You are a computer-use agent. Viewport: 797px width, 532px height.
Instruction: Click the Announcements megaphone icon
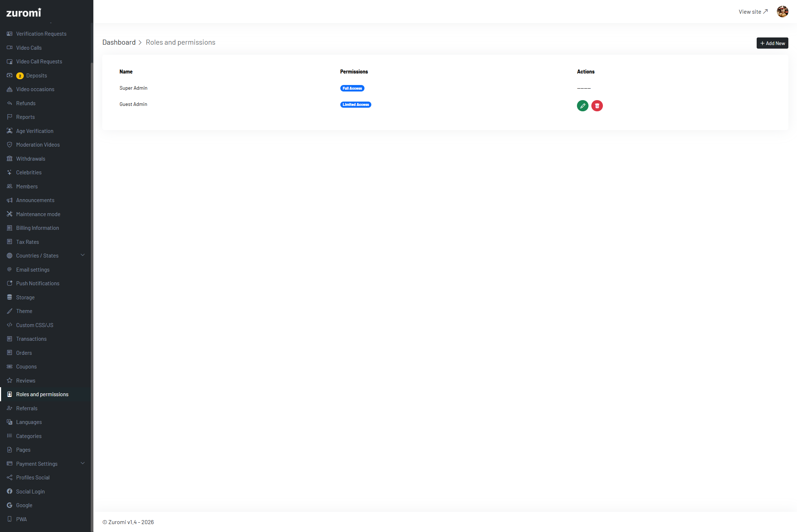pyautogui.click(x=10, y=200)
